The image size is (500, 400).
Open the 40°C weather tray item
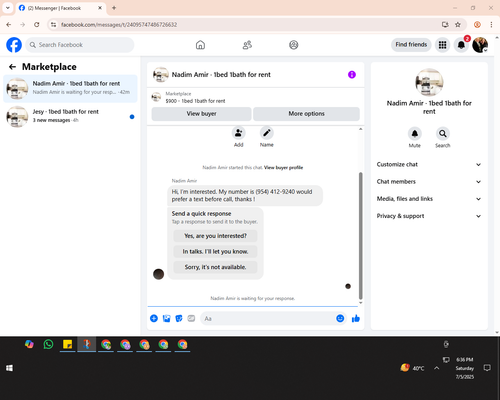pos(412,368)
